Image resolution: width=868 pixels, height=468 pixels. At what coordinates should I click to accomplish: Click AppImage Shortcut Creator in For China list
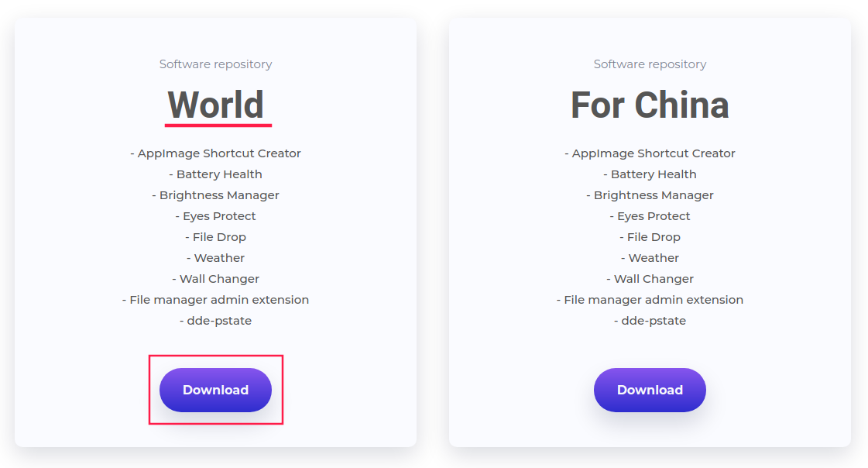click(650, 153)
